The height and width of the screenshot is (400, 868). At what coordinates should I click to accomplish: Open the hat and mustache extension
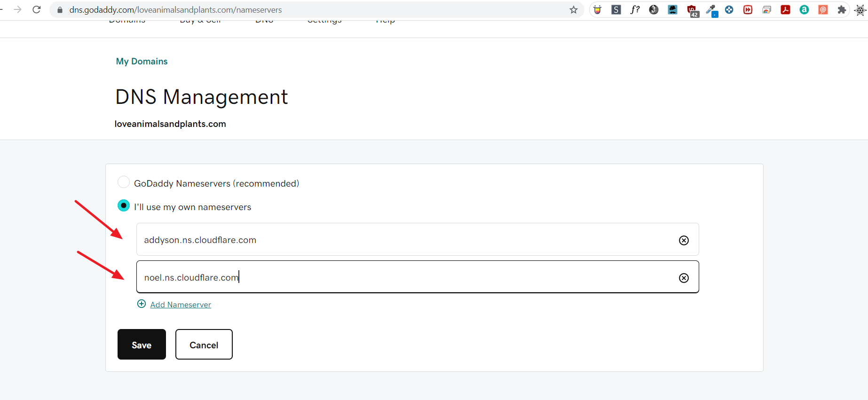(x=673, y=10)
